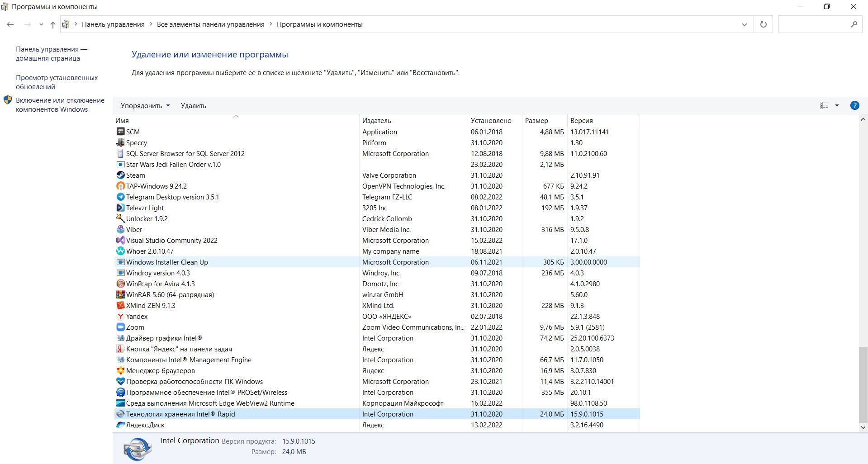This screenshot has width=868, height=464.
Task: Click the Viber program icon
Action: pyautogui.click(x=120, y=229)
